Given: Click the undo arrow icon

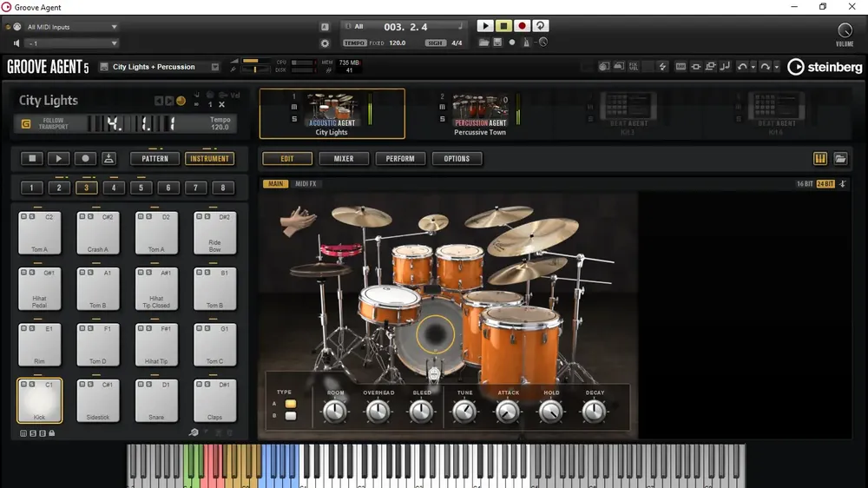Looking at the screenshot, I should 742,67.
